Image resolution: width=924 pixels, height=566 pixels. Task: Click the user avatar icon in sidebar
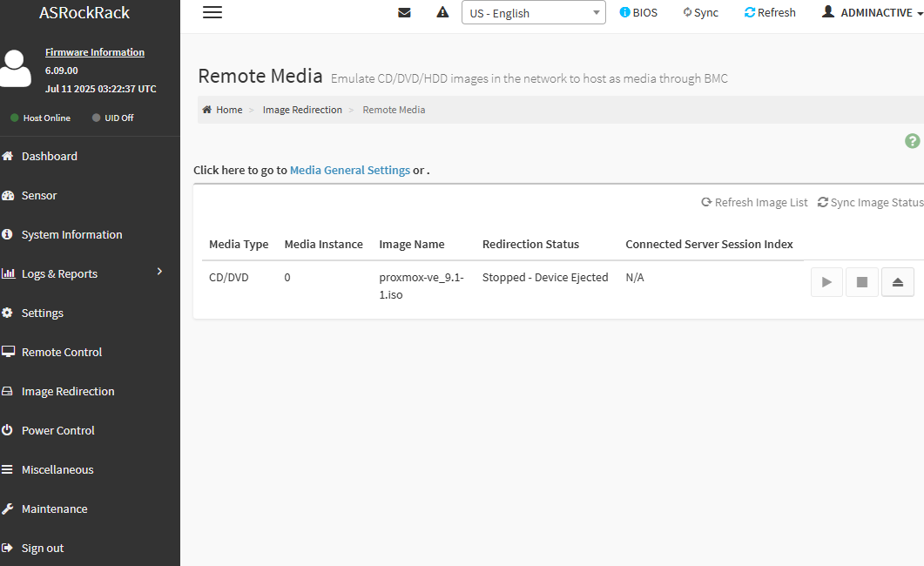[x=16, y=70]
